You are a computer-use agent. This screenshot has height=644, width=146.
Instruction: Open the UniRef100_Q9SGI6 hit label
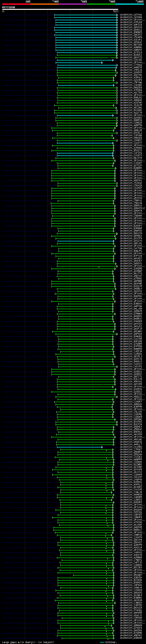click(x=131, y=27)
